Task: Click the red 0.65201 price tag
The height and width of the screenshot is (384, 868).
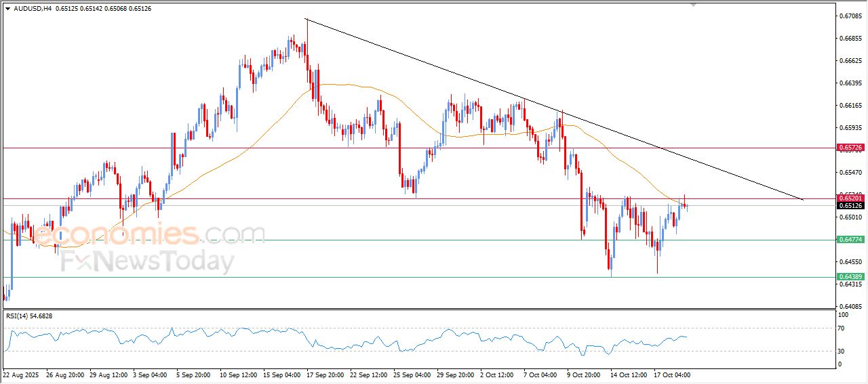Action: click(x=850, y=198)
